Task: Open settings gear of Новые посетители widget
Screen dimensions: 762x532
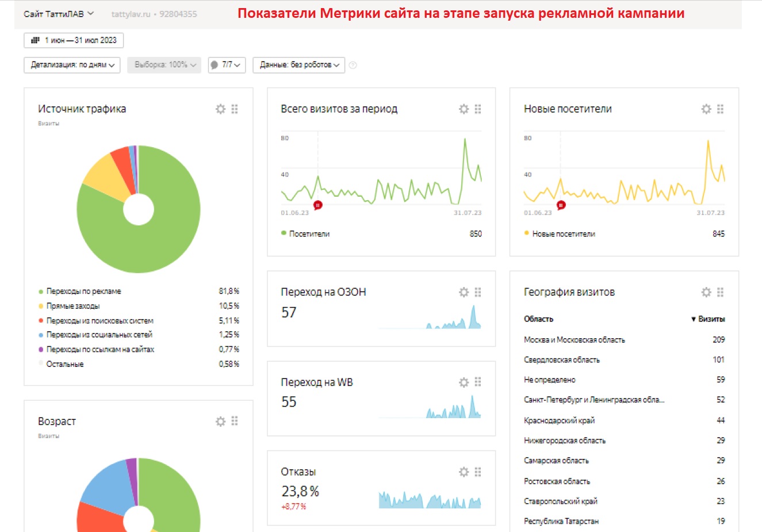Action: tap(706, 109)
